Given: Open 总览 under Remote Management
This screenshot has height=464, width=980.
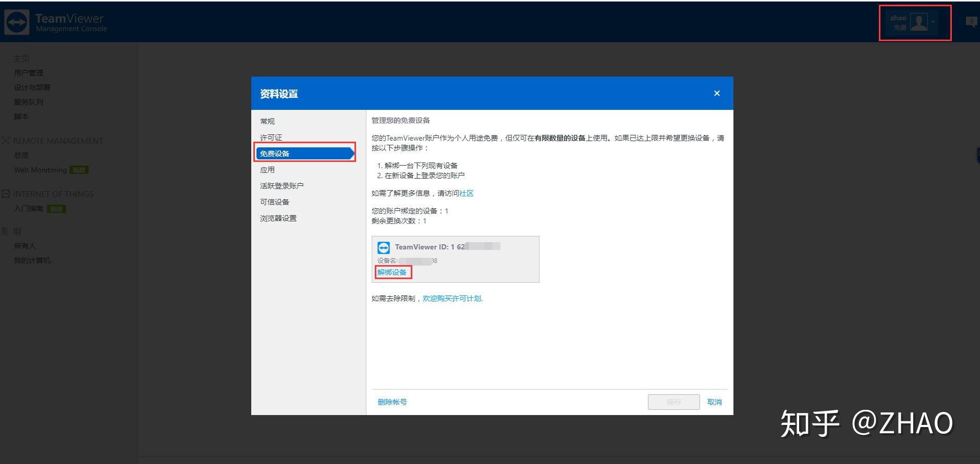Looking at the screenshot, I should pyautogui.click(x=21, y=155).
